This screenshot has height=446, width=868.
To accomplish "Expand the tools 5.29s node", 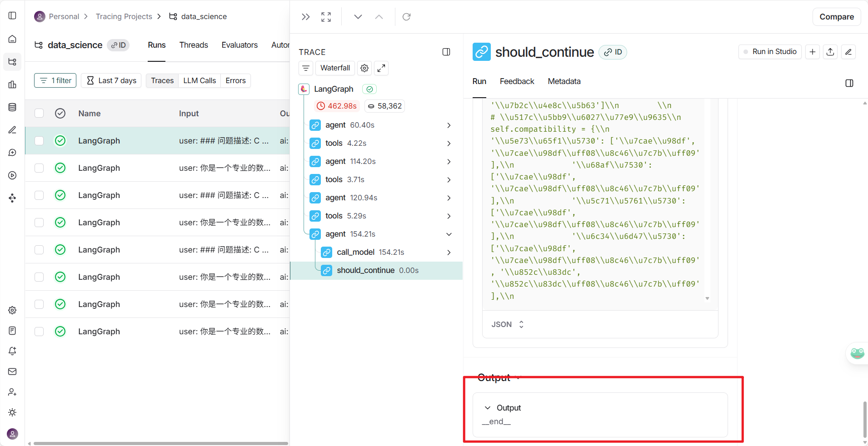I will pos(449,216).
